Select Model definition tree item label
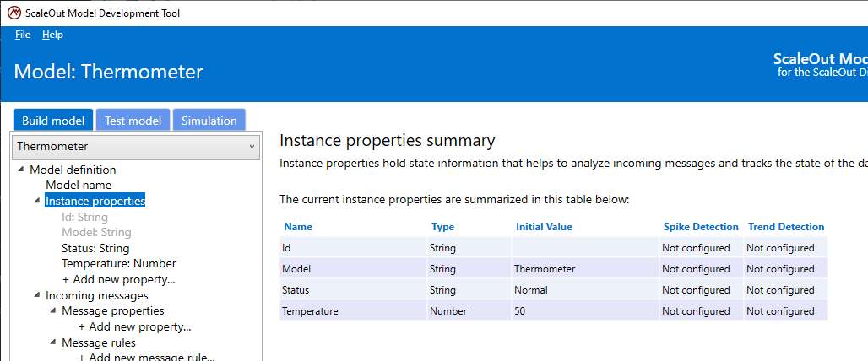Viewport: 868px width, 361px height. [x=73, y=170]
